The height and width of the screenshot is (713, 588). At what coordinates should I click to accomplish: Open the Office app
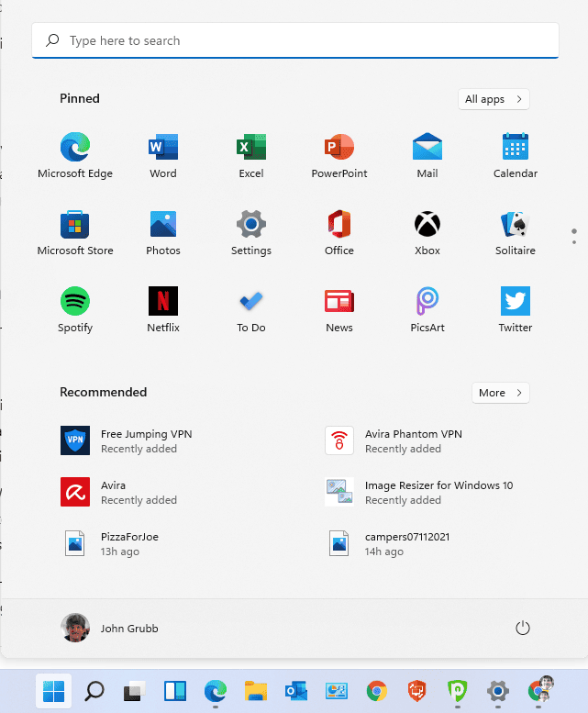(339, 233)
